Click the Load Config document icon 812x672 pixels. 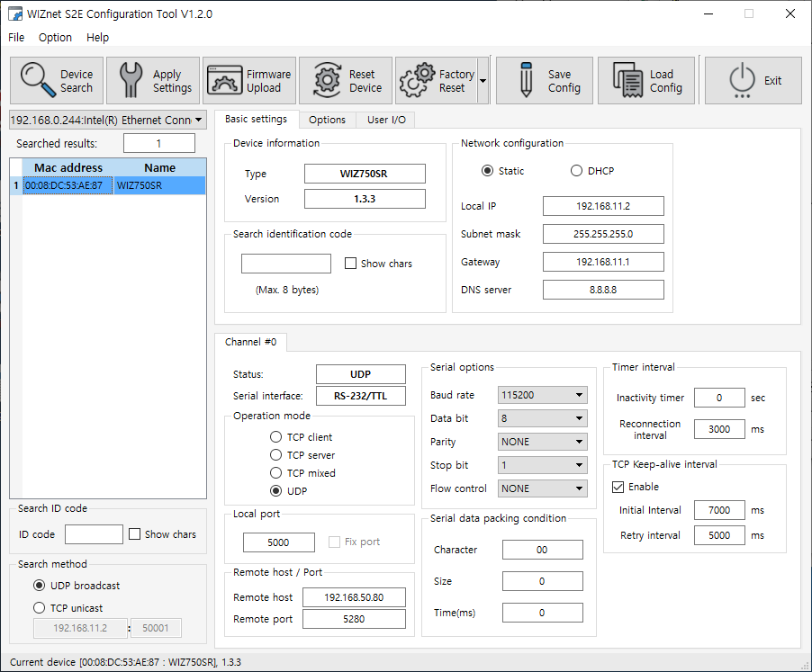point(627,80)
